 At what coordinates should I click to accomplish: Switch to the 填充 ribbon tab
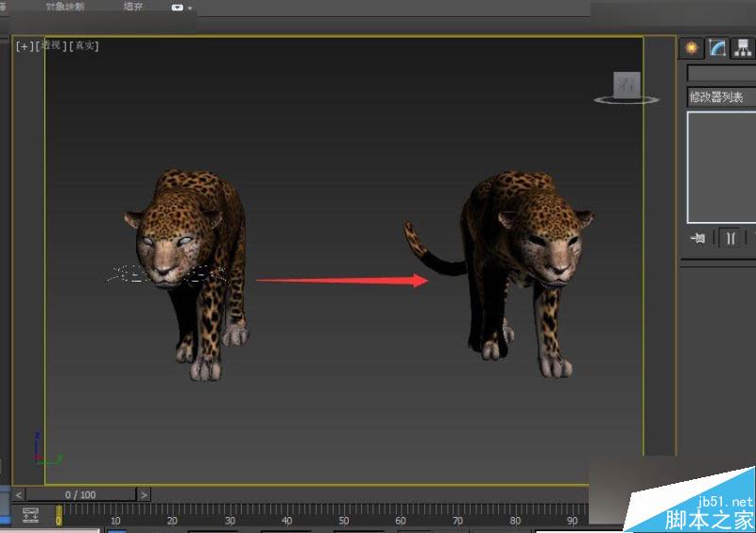133,7
